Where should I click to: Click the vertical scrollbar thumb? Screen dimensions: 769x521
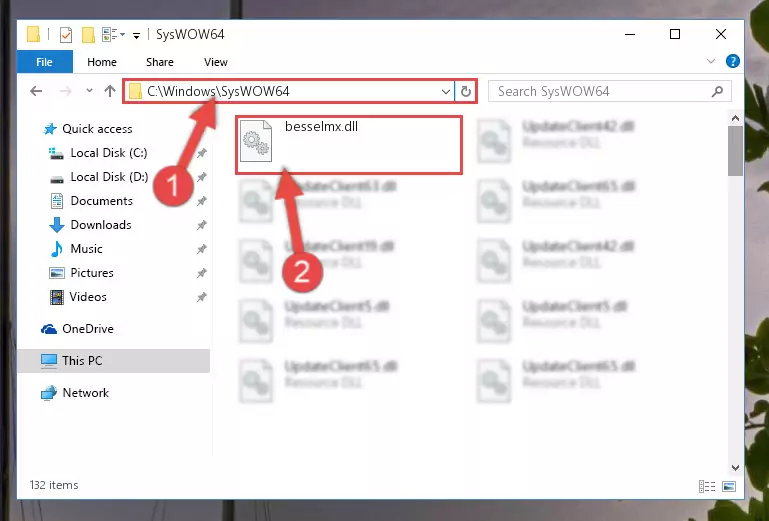point(735,151)
